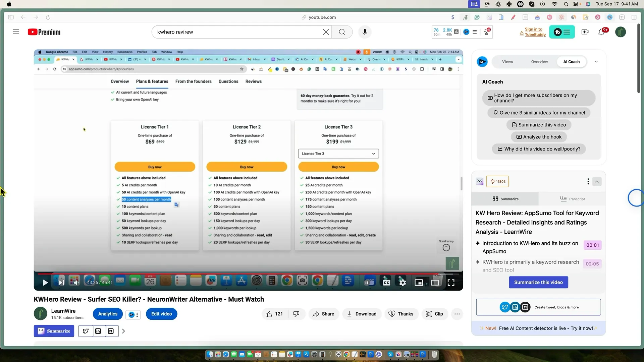Click the blue Summarize this video button
644x362 pixels.
538,282
